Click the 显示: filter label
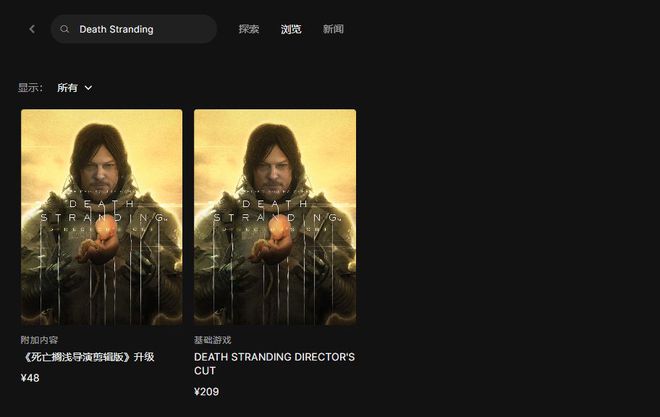The image size is (660, 417). (30, 88)
